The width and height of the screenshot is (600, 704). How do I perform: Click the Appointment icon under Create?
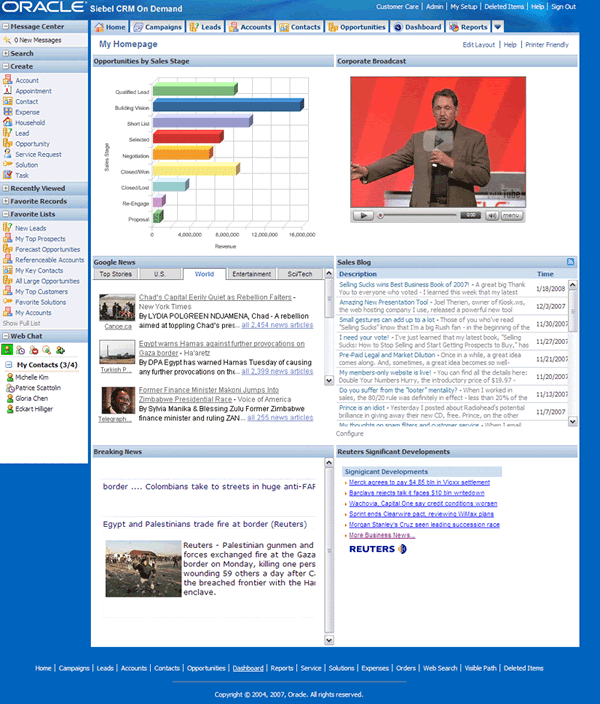tap(8, 90)
